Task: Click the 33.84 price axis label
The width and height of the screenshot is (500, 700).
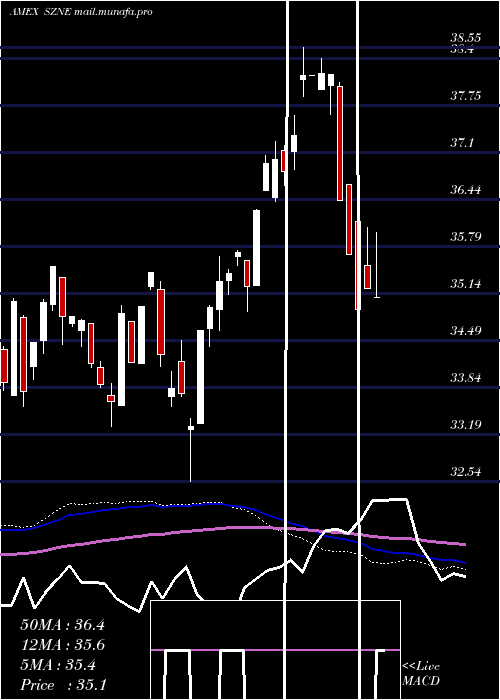Action: pos(466,378)
